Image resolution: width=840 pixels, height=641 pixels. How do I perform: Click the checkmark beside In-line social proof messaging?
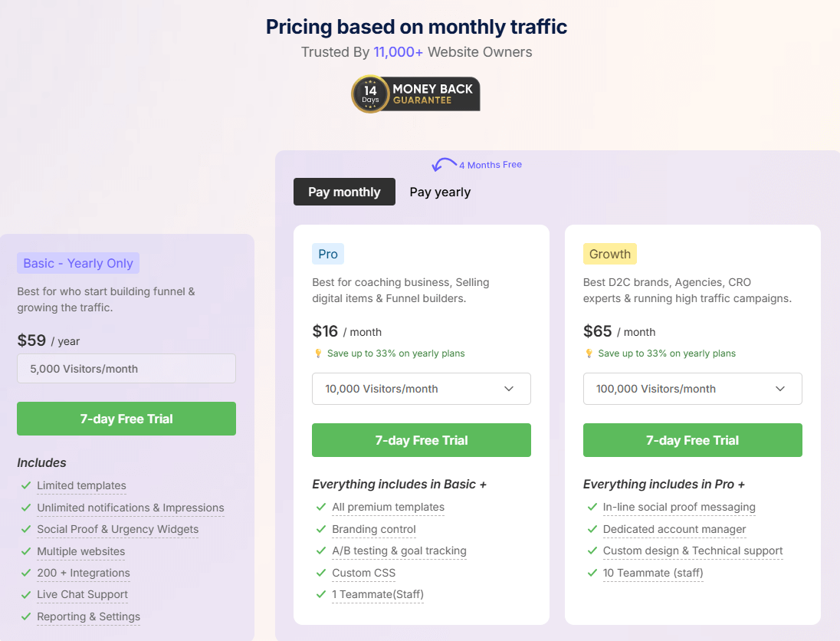click(592, 507)
